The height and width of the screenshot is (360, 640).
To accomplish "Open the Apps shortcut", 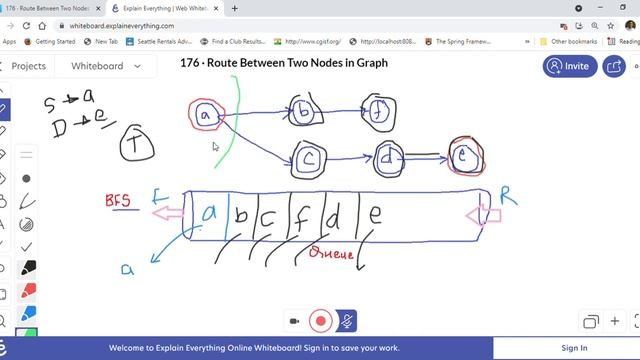I will pos(8,41).
